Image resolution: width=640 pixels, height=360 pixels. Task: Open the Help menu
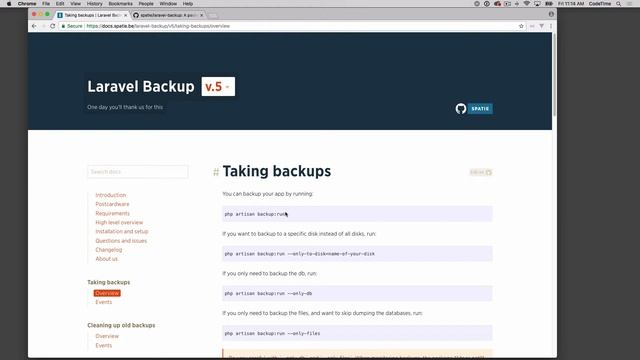point(188,4)
